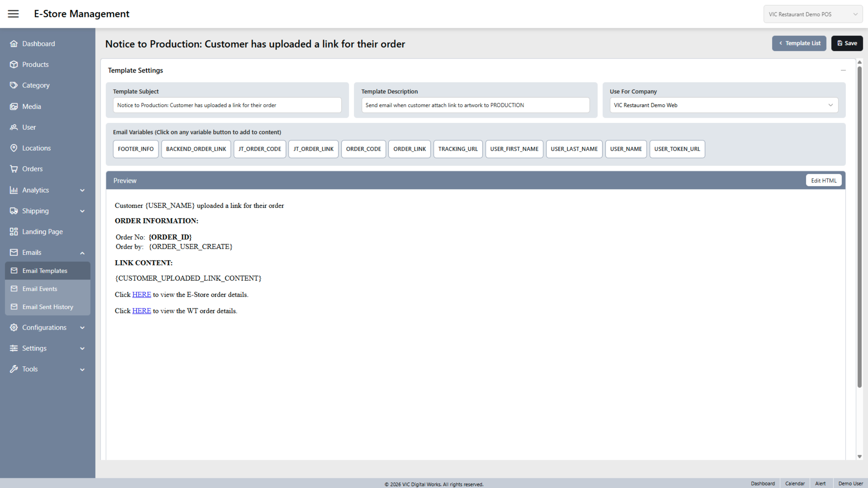868x488 pixels.
Task: Open the VIC Restaurant Demo POS selector
Action: [813, 14]
